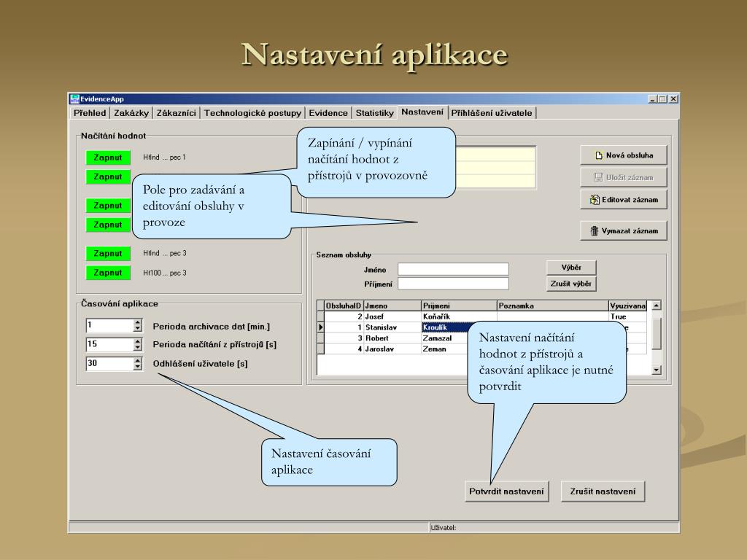This screenshot has height=560, width=747.
Task: Toggle Zapnut button for HtInd pec 3
Action: [108, 253]
